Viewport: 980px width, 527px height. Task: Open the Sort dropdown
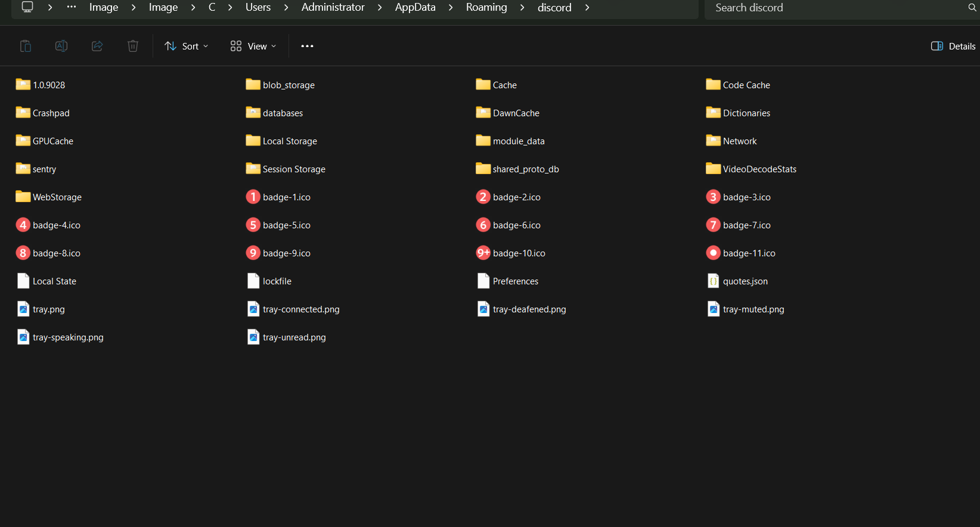coord(187,46)
